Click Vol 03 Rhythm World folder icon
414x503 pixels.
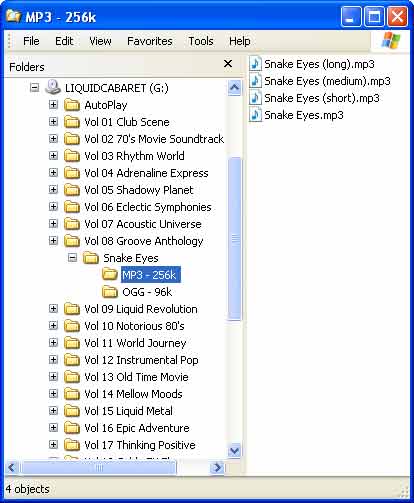click(x=72, y=156)
